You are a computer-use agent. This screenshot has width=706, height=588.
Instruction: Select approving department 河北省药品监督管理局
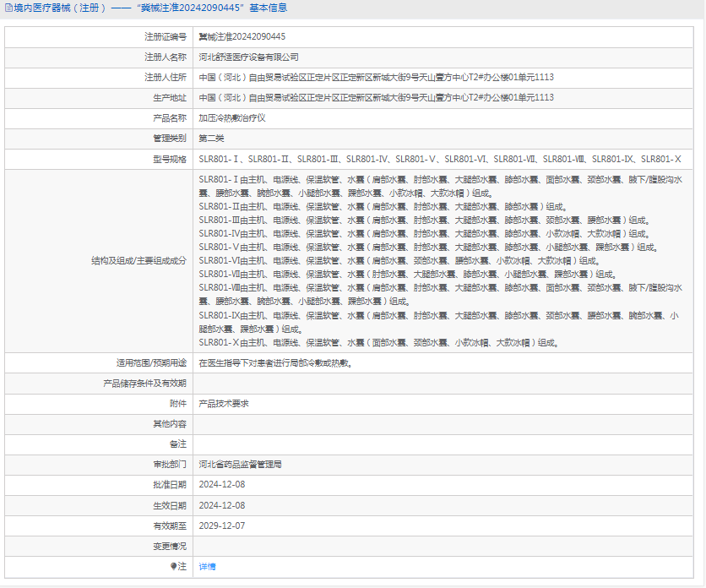(241, 465)
